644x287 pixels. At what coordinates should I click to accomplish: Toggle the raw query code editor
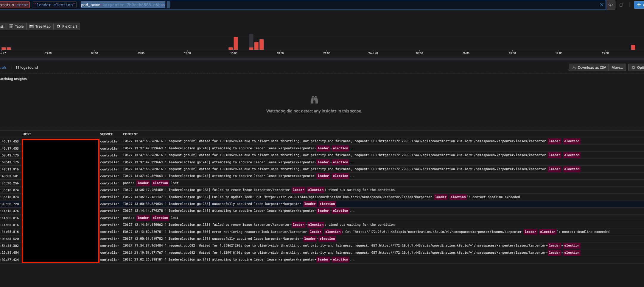[611, 5]
